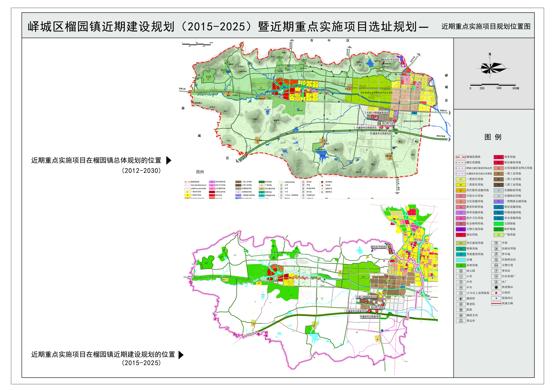Click the dark green swatch for 防护绿地
Screen dimensions: 555x392
point(499,229)
